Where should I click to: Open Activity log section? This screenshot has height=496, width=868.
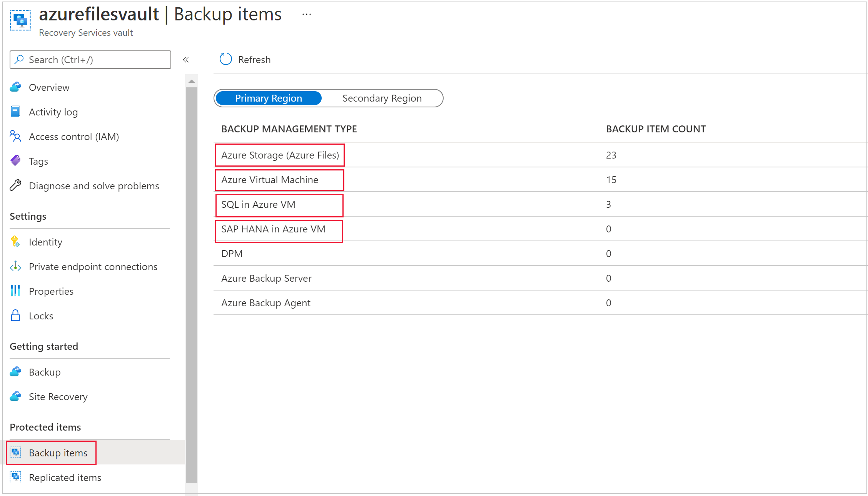coord(53,112)
